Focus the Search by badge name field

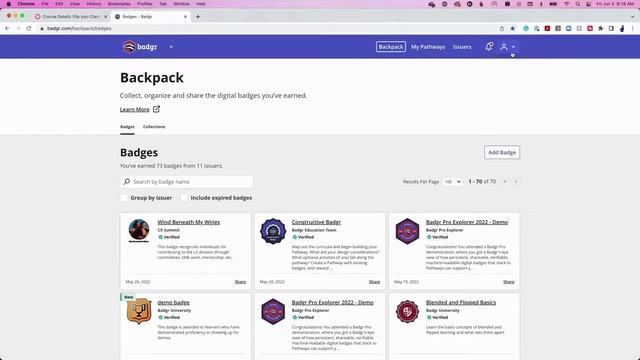coord(187,182)
